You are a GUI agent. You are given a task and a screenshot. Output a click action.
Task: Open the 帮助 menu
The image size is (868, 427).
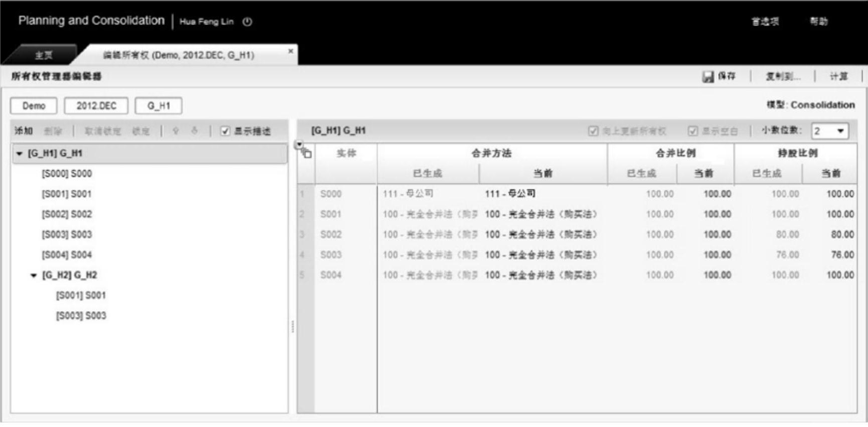pos(819,22)
